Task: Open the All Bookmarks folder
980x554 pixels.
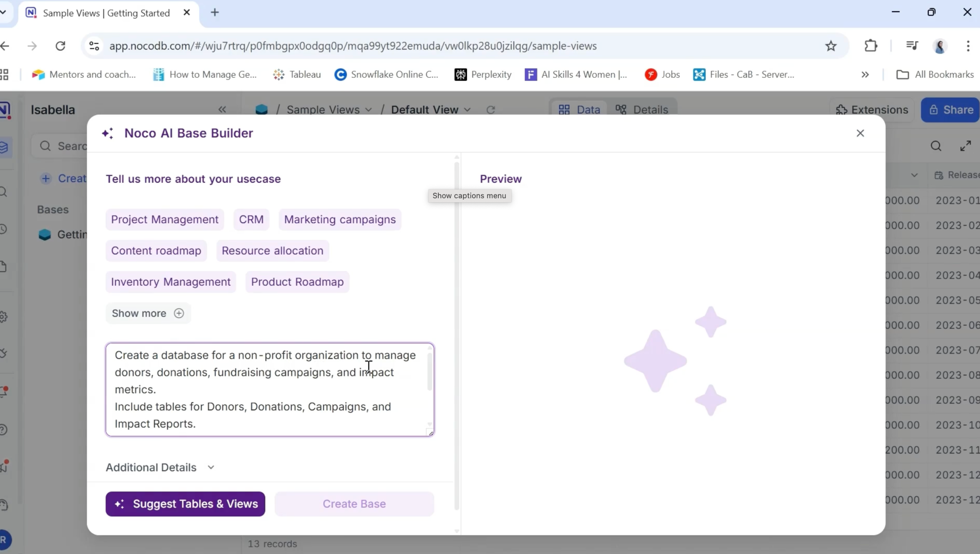Action: pos(935,75)
